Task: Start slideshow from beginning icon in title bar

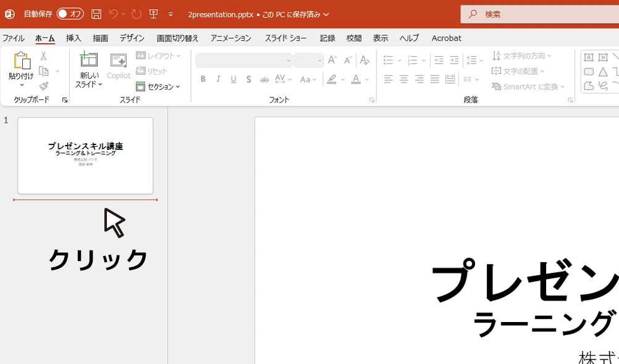Action: pyautogui.click(x=154, y=14)
